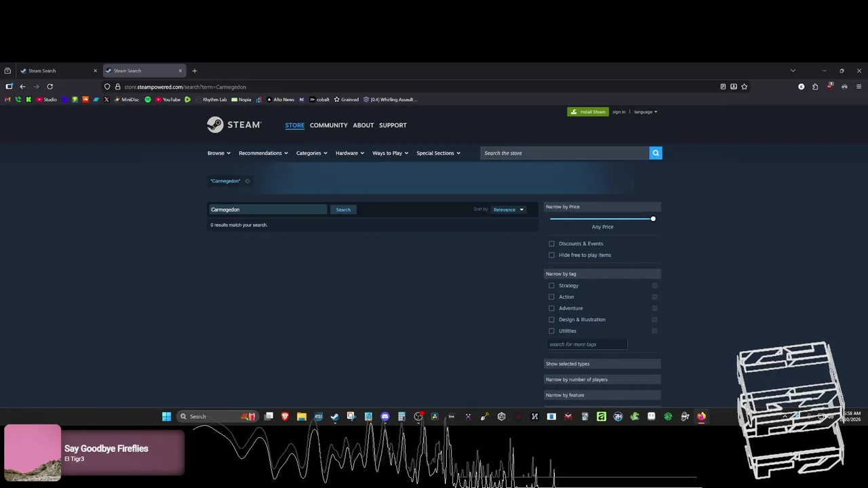Open the Windows Start menu
The width and height of the screenshot is (868, 488).
point(166,416)
